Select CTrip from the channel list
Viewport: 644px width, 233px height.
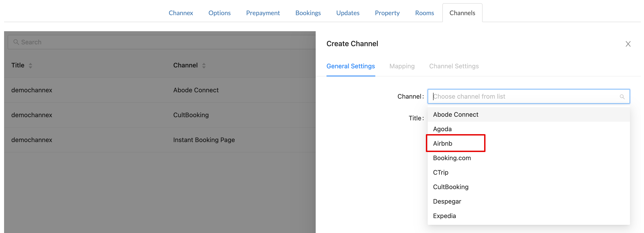click(528, 172)
